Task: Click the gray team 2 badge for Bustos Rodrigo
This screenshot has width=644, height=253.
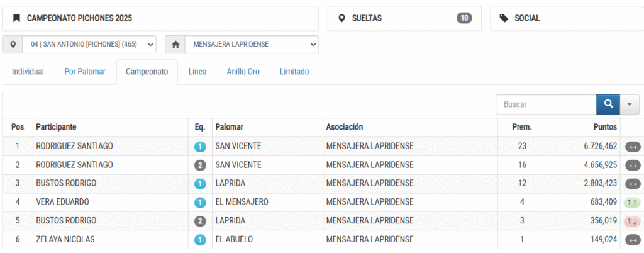Action: pos(200,222)
